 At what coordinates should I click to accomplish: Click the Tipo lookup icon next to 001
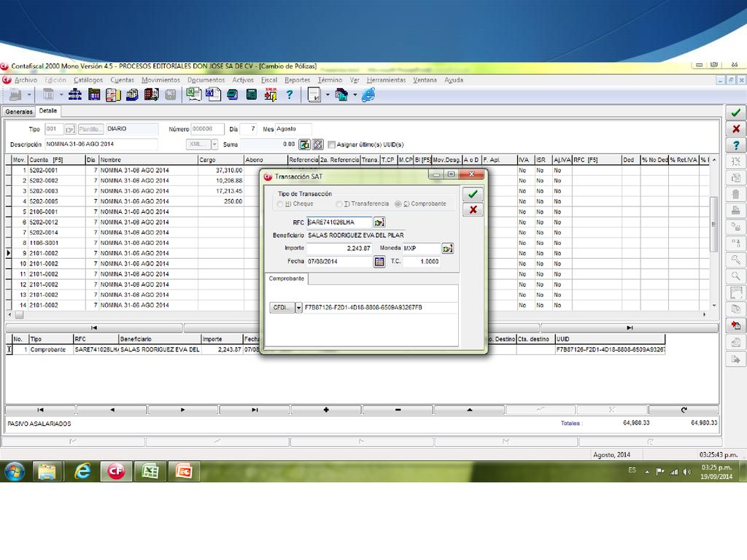[x=70, y=129]
